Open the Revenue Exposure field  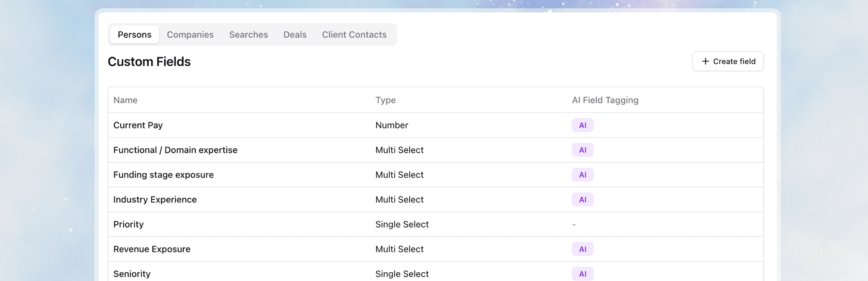point(152,249)
